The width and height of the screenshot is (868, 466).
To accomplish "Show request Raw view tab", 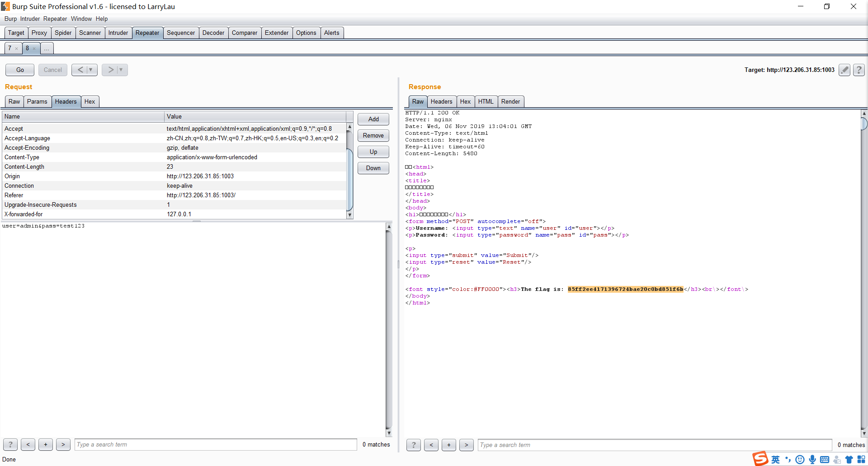I will (14, 101).
